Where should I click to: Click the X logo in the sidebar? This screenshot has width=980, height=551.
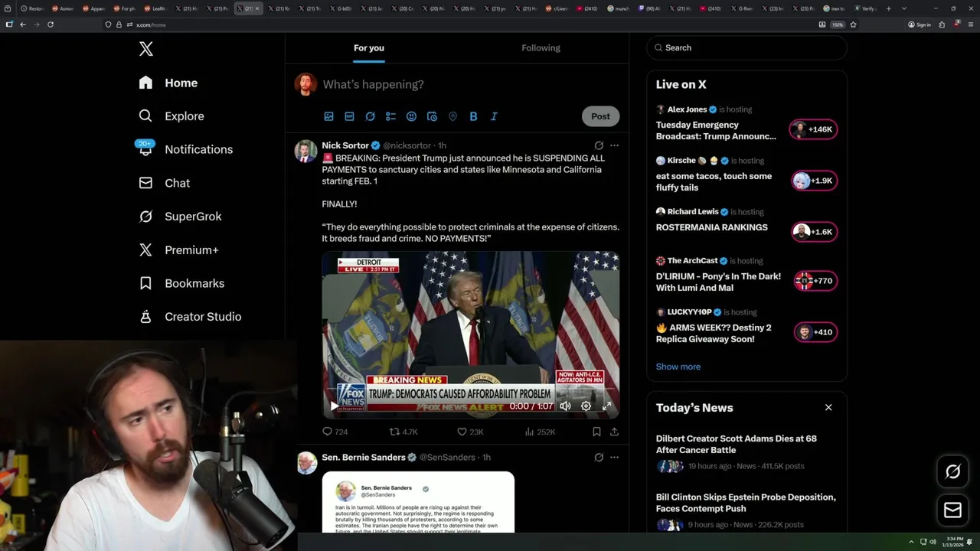pyautogui.click(x=146, y=49)
